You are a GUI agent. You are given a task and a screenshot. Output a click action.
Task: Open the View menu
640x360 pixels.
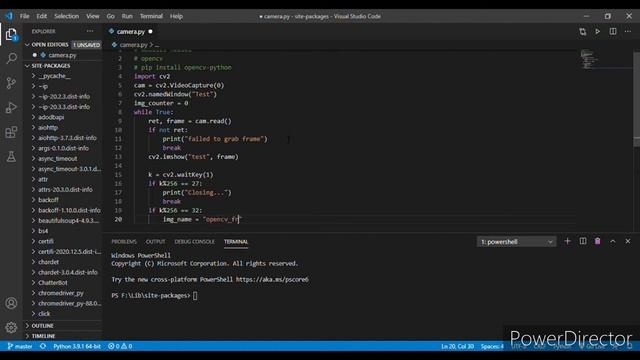[93, 16]
